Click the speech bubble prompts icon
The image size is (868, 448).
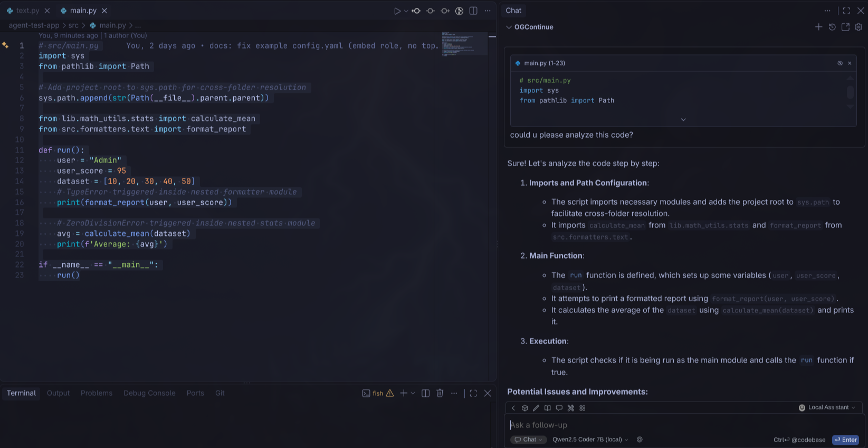click(559, 408)
